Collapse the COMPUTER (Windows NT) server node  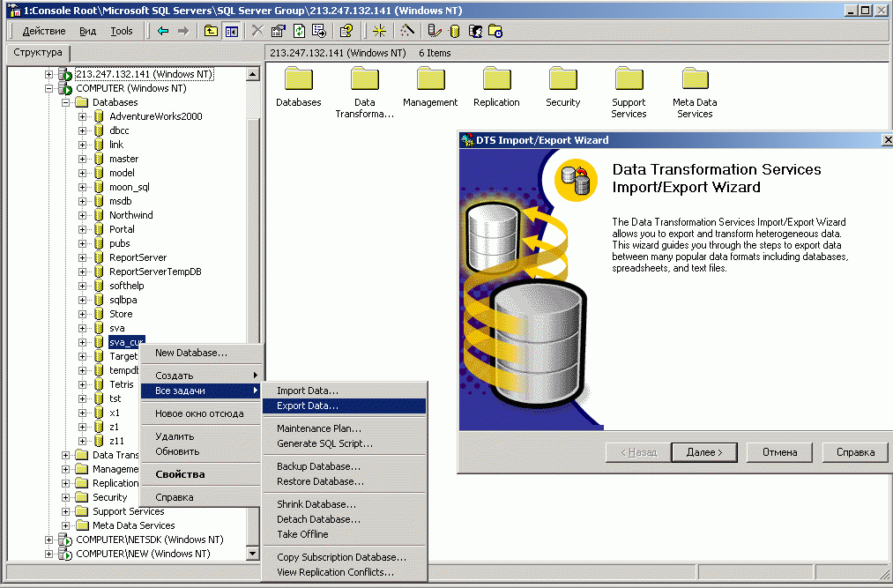pyautogui.click(x=49, y=88)
